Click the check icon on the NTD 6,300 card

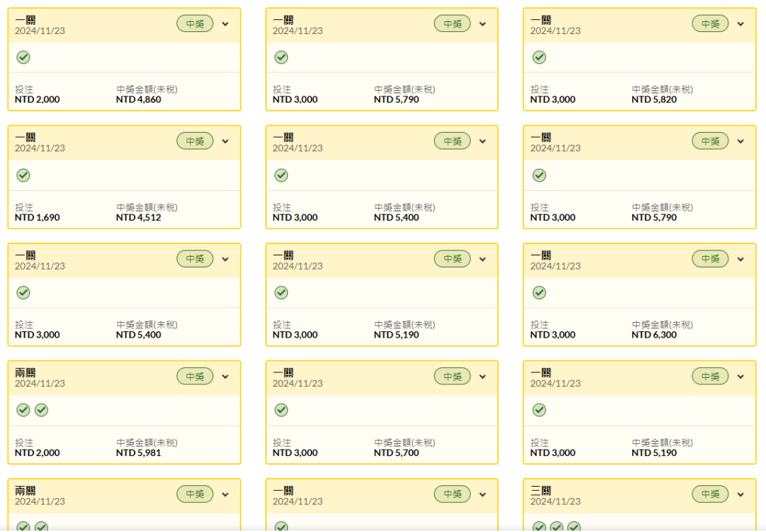pos(539,293)
